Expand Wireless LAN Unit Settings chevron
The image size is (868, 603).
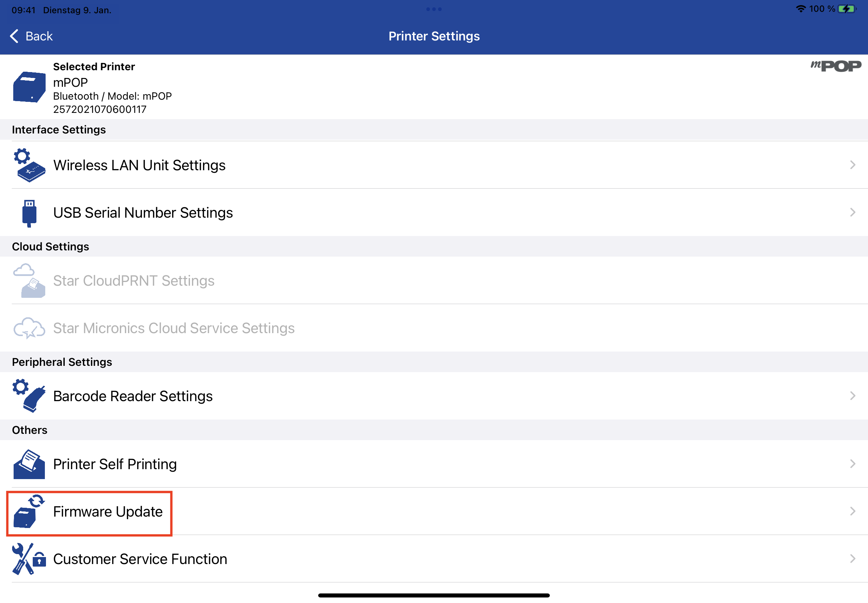853,165
